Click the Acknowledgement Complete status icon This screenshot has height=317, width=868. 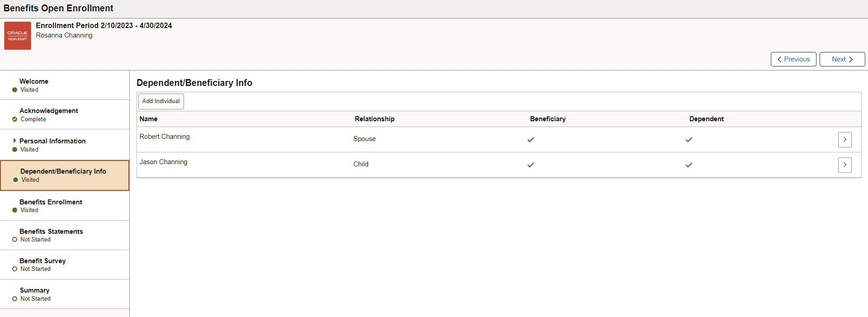[15, 119]
